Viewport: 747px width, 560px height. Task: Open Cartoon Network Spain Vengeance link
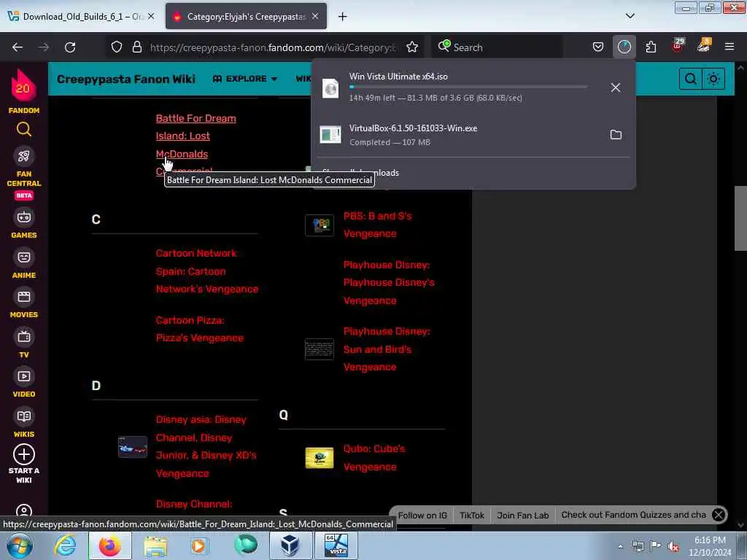[206, 271]
